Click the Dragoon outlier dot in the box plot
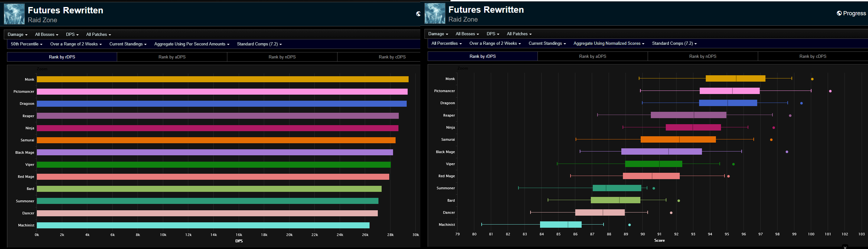The height and width of the screenshot is (249, 868). [802, 104]
